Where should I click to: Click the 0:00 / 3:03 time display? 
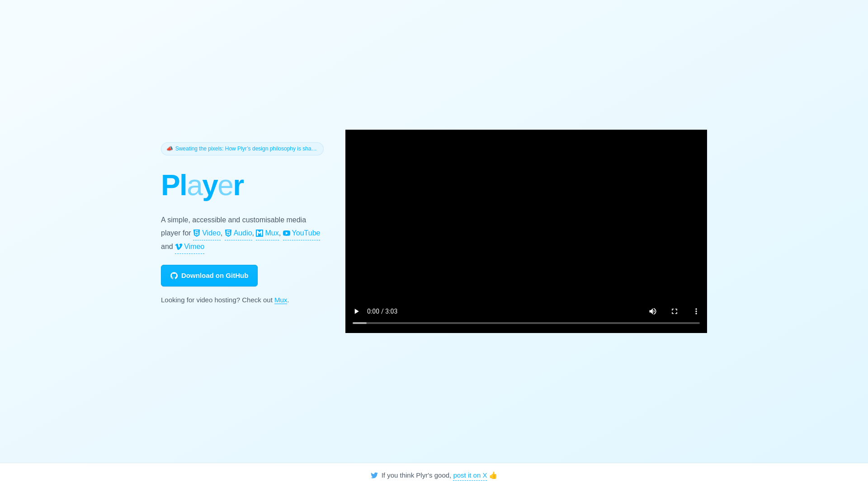coord(382,311)
